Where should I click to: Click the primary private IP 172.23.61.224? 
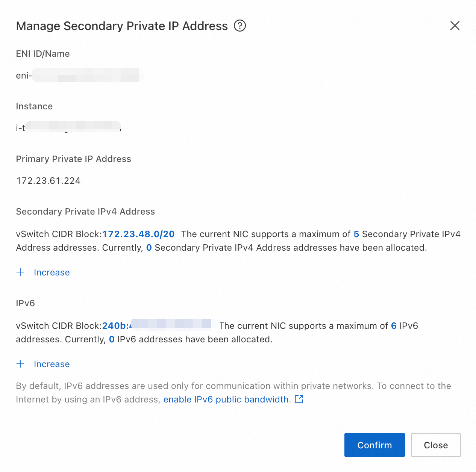[x=49, y=181]
